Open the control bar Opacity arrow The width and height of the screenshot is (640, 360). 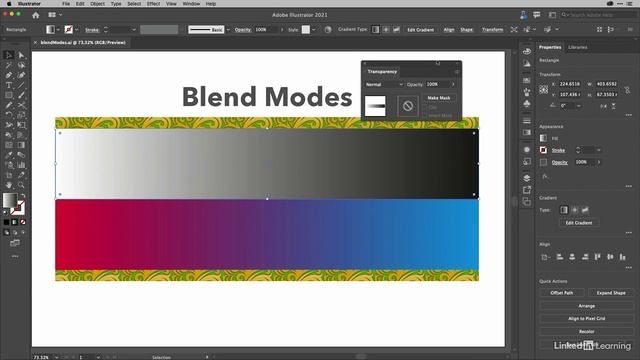282,30
